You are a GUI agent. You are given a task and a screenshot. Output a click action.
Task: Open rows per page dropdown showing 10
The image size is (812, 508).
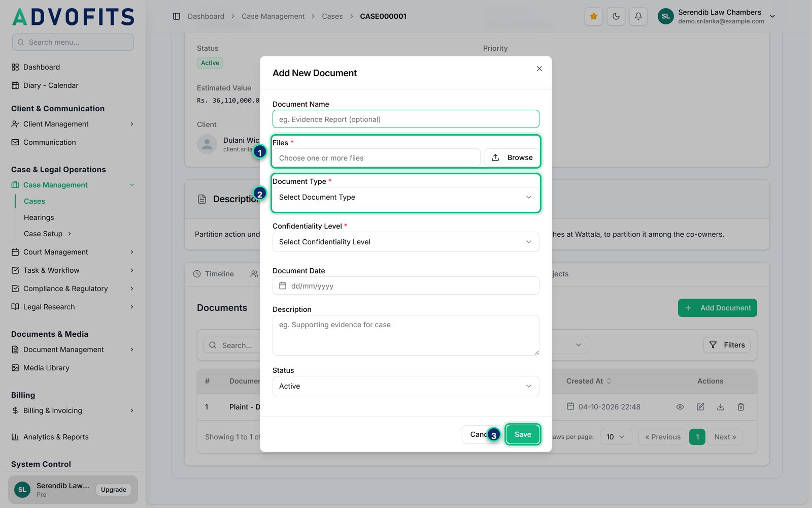(x=616, y=437)
